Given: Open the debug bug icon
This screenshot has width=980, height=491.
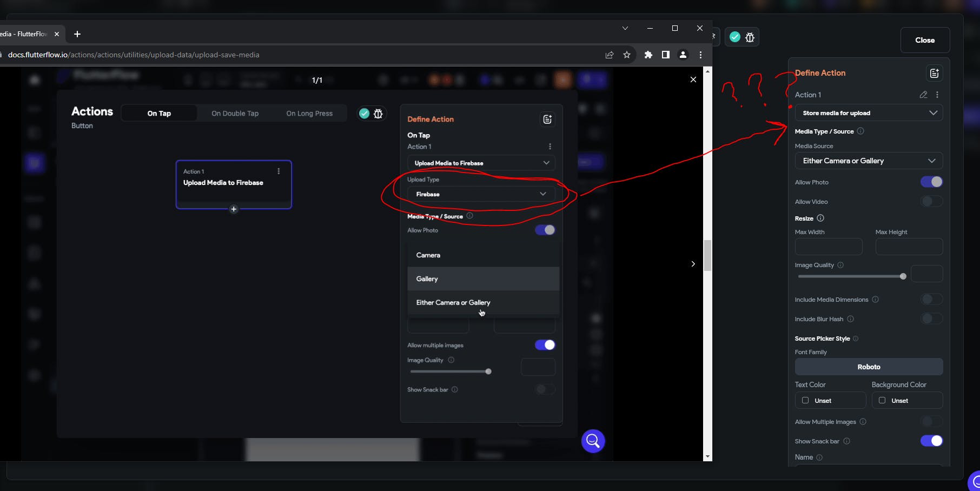Looking at the screenshot, I should pos(750,37).
